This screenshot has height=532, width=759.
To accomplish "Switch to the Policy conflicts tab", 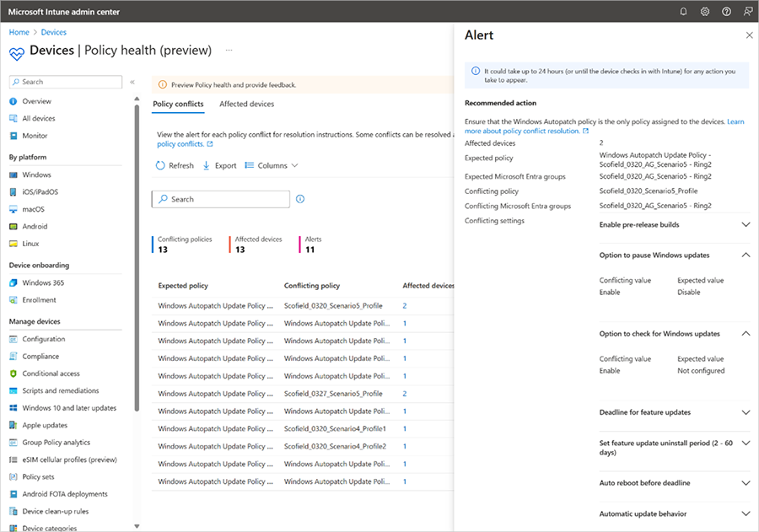I will tap(178, 104).
